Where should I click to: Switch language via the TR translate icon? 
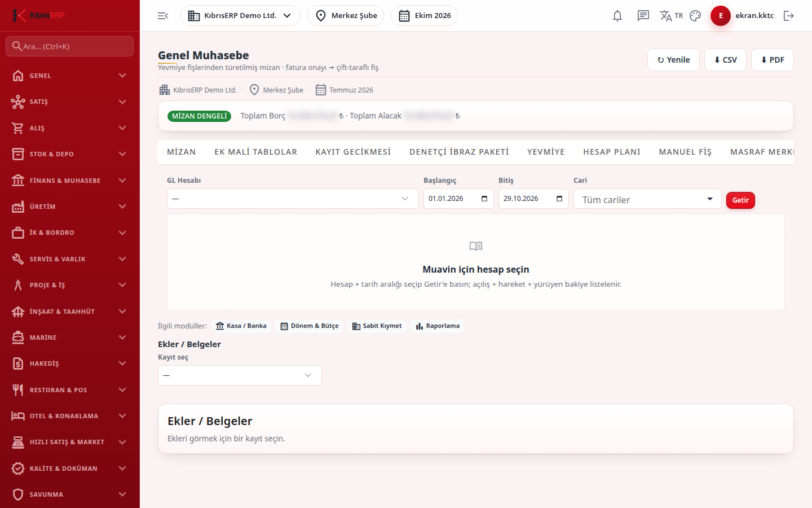point(671,16)
